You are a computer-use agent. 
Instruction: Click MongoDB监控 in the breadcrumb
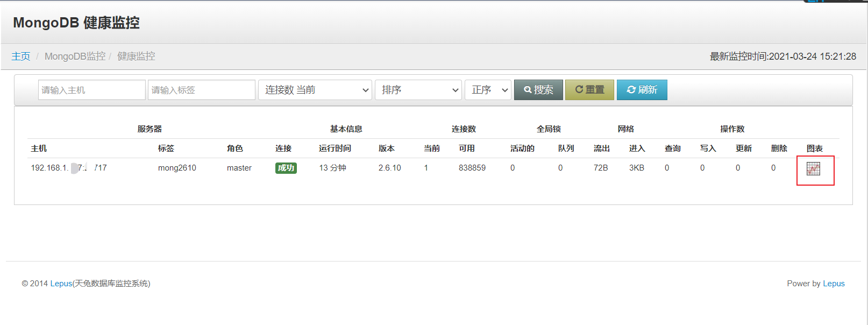(75, 56)
